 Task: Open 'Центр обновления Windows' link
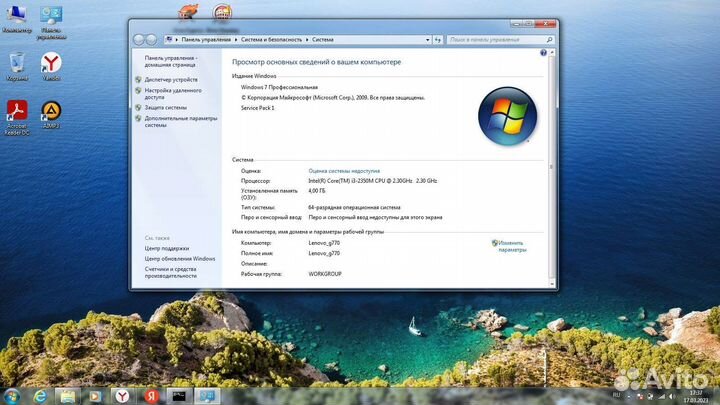(180, 259)
